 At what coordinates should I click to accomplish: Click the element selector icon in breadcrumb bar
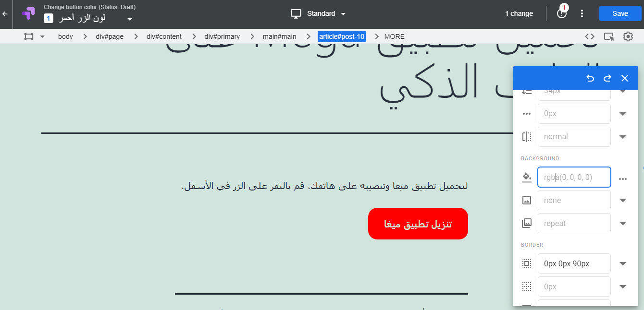click(x=29, y=36)
